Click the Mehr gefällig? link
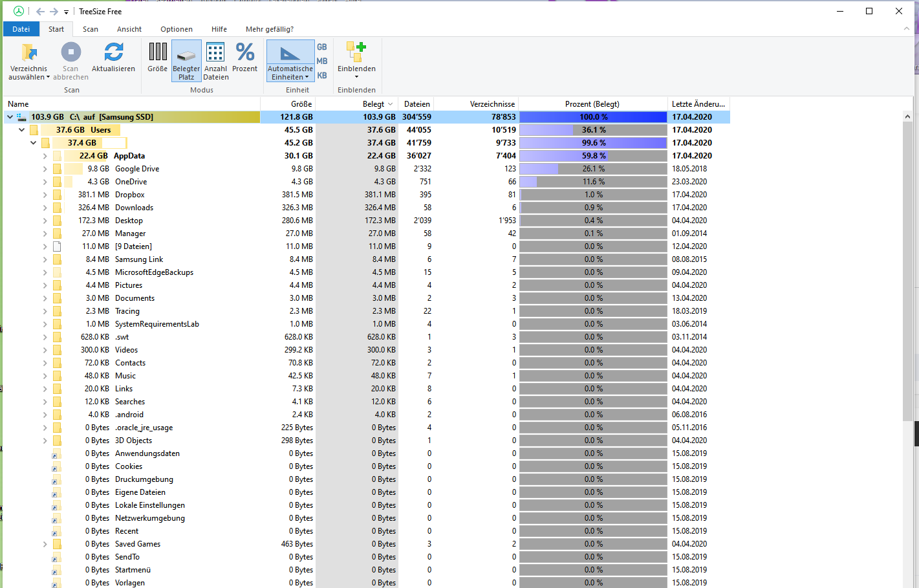 pyautogui.click(x=269, y=29)
